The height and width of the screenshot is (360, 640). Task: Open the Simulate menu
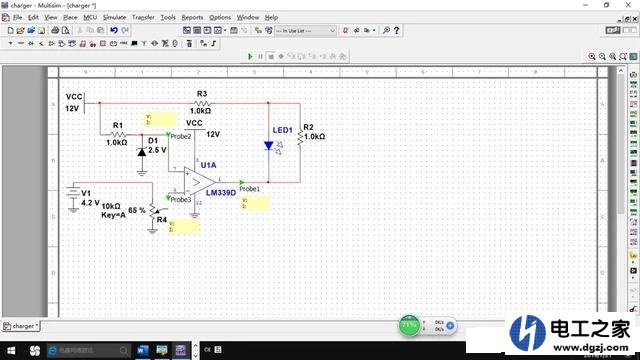pyautogui.click(x=114, y=18)
